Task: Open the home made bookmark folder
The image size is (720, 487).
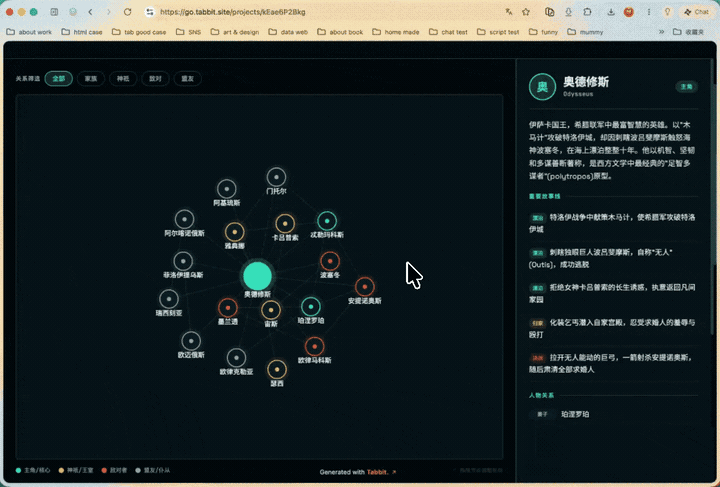Action: 396,32
